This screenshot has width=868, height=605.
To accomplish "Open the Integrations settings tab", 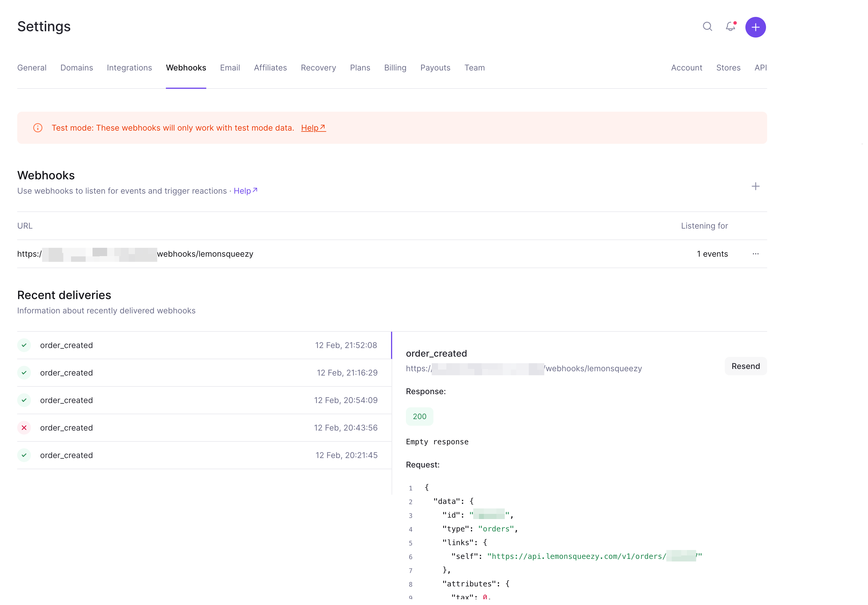I will click(129, 68).
